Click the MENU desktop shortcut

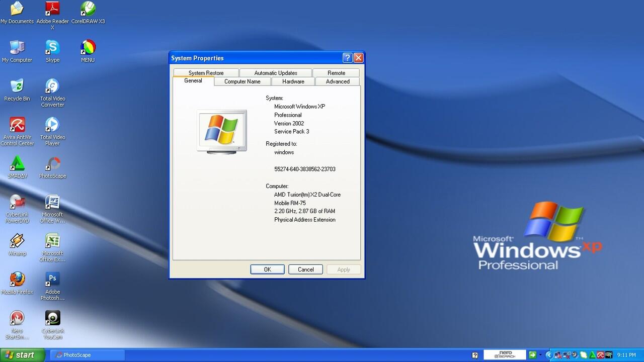(x=88, y=52)
